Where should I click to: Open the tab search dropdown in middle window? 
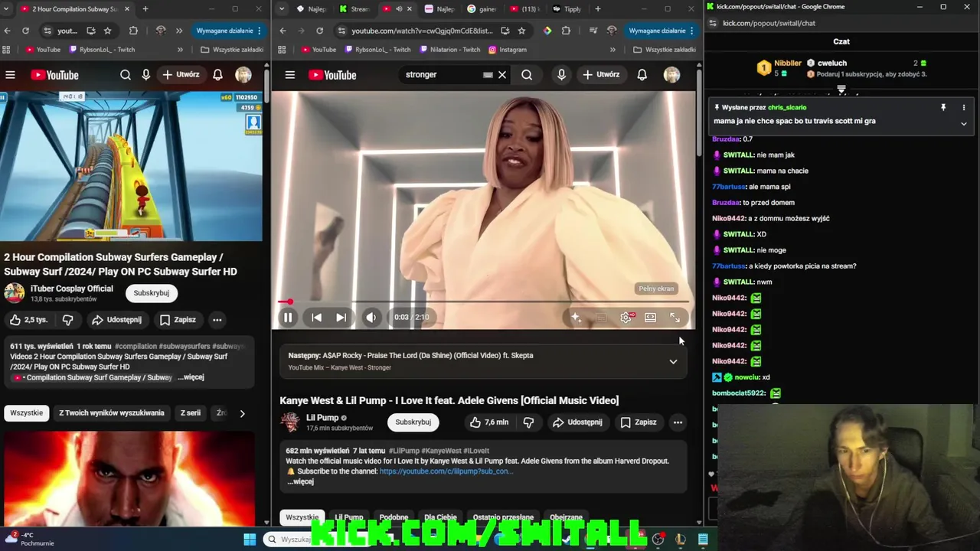pos(282,9)
